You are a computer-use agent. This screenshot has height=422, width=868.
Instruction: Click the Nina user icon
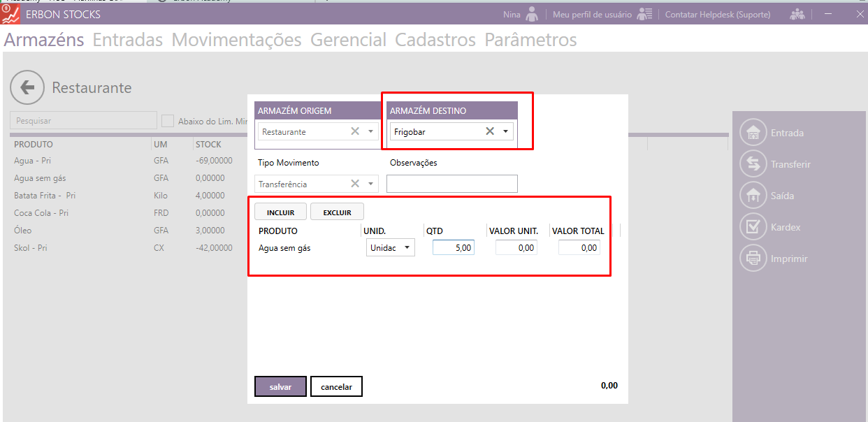point(532,14)
